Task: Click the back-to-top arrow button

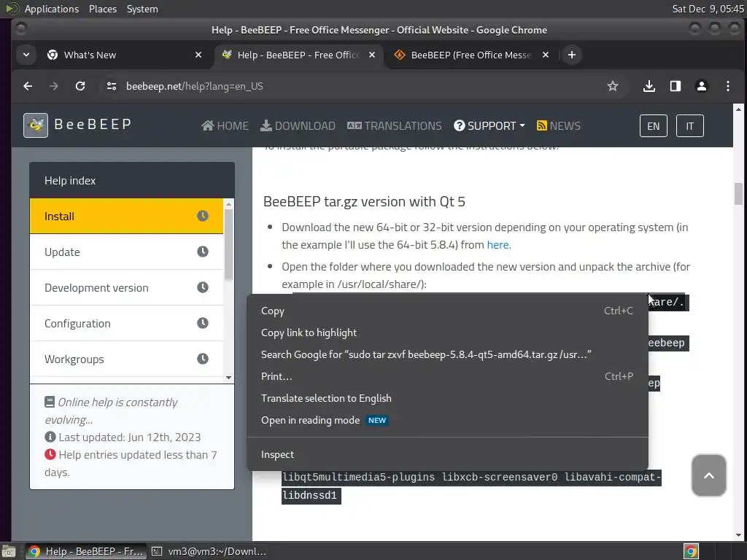Action: click(708, 475)
